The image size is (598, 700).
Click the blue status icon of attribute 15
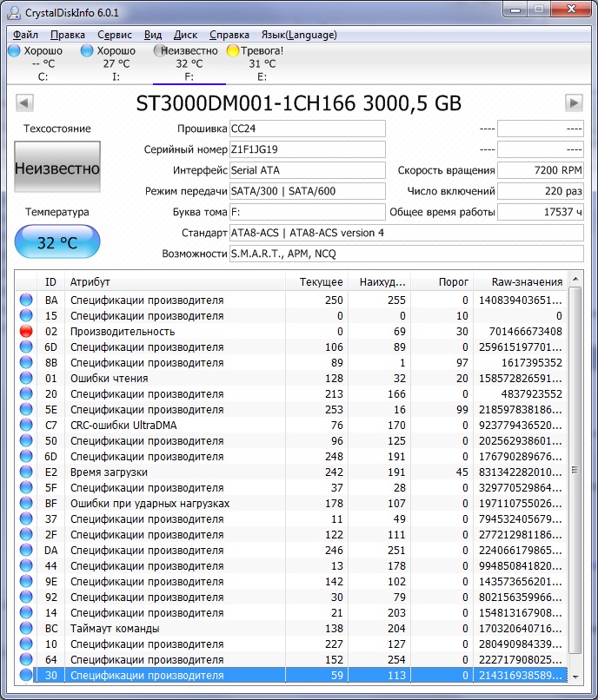[26, 315]
